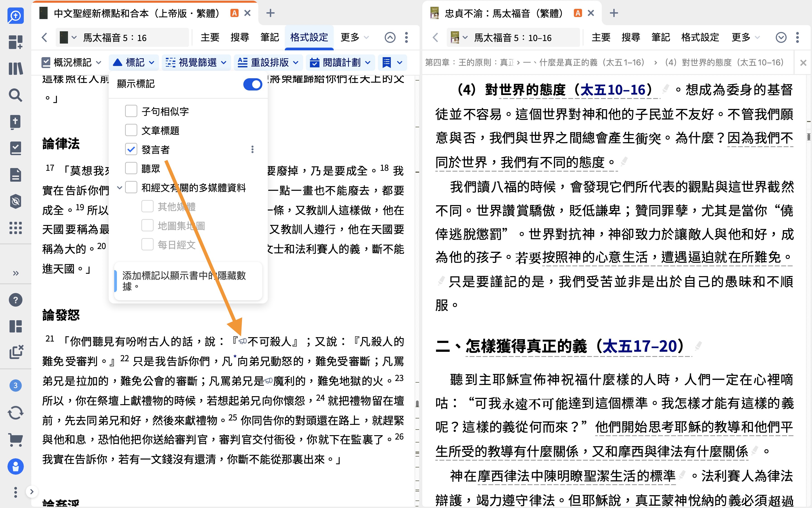Viewport: 812px width, 508px height.
Task: Close the 標記 dropdown menu
Action: coord(133,63)
